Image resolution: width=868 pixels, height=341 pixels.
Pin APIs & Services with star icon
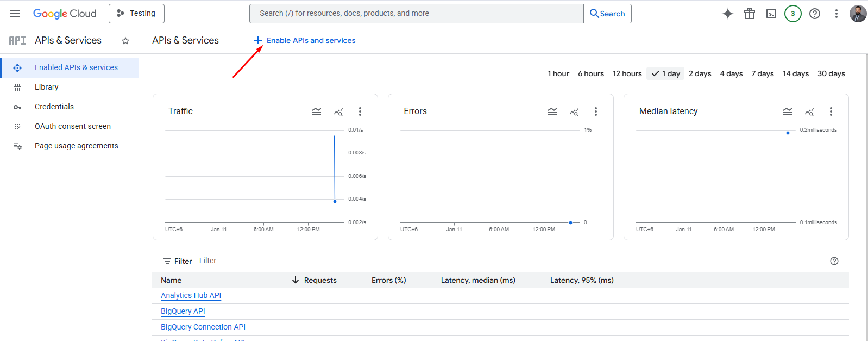(x=125, y=41)
